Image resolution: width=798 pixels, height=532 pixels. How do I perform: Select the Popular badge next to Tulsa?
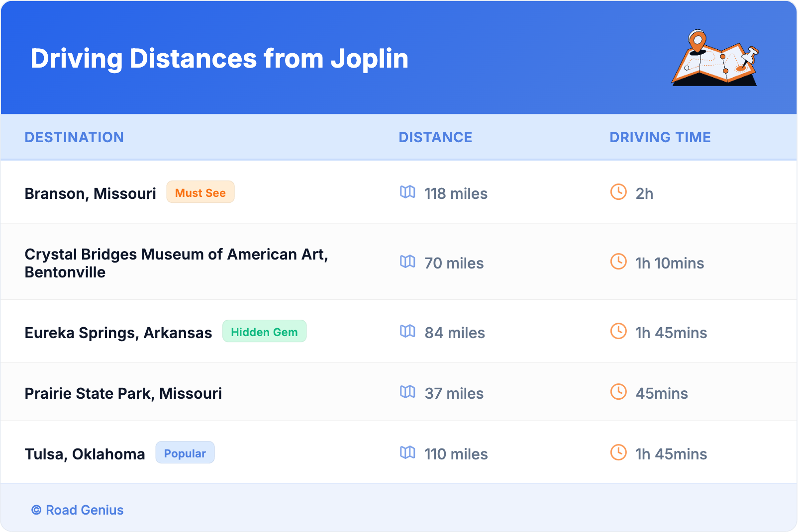185,453
